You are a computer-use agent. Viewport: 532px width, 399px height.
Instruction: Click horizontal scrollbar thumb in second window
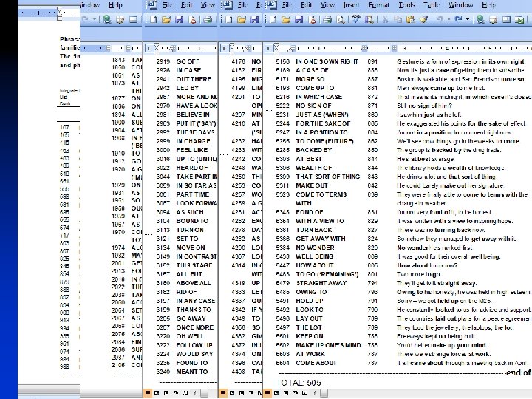click(204, 393)
